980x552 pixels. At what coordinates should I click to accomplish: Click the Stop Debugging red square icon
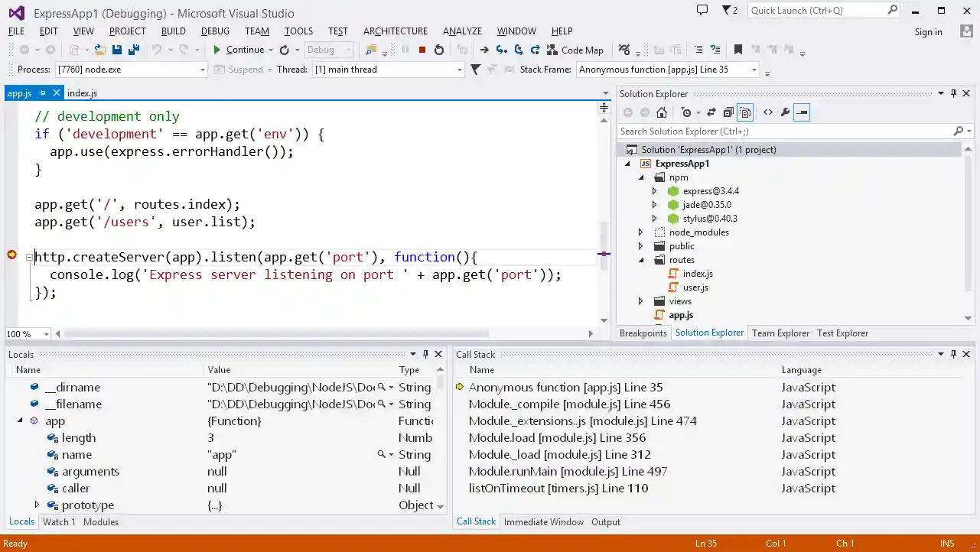click(x=422, y=50)
